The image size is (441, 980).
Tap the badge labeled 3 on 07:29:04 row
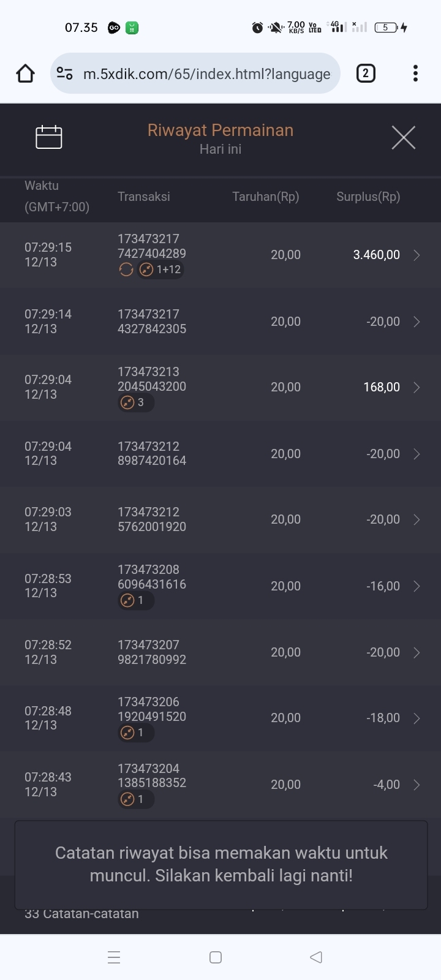pyautogui.click(x=135, y=402)
